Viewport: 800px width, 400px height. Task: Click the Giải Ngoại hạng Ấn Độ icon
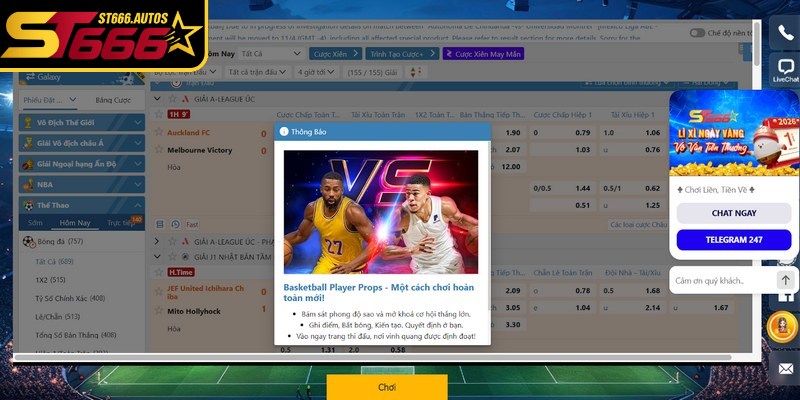coord(29,164)
